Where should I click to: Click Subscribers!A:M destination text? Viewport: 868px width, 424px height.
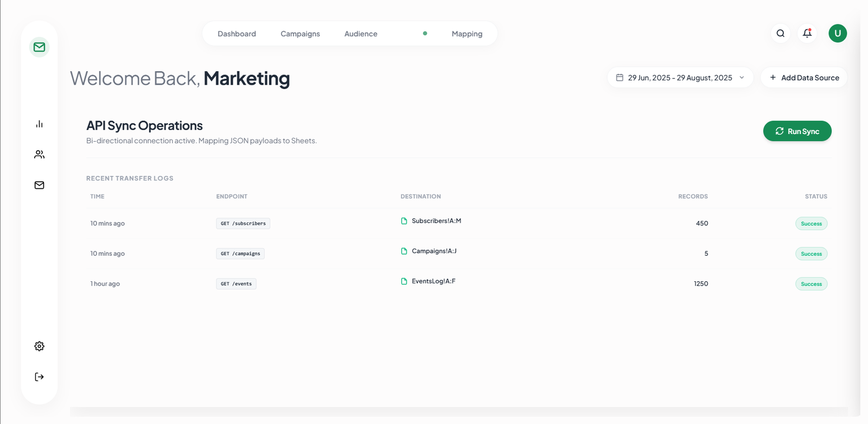[436, 221]
